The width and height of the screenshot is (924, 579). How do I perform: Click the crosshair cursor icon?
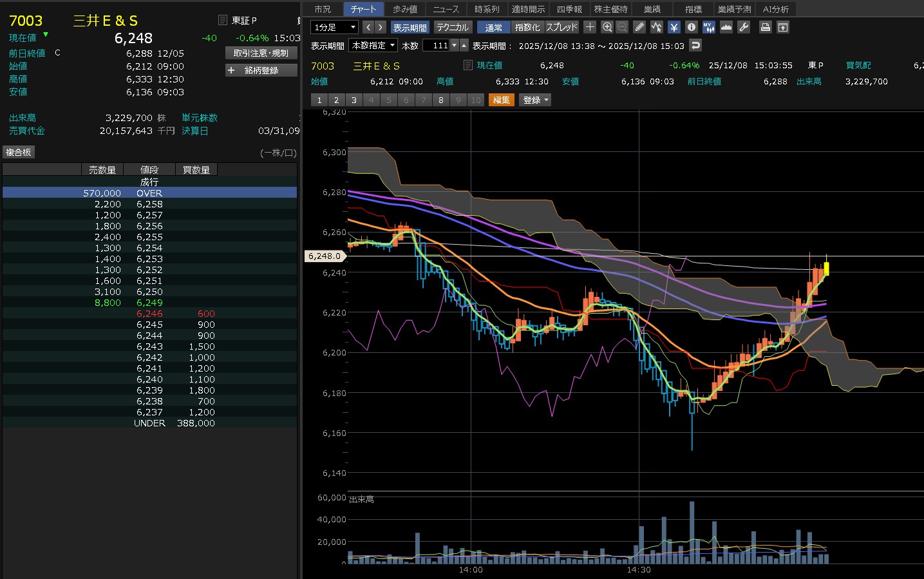590,27
